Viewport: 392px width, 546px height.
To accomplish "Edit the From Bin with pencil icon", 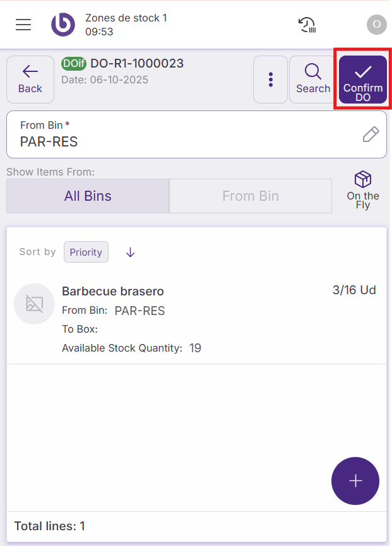I will coord(371,134).
